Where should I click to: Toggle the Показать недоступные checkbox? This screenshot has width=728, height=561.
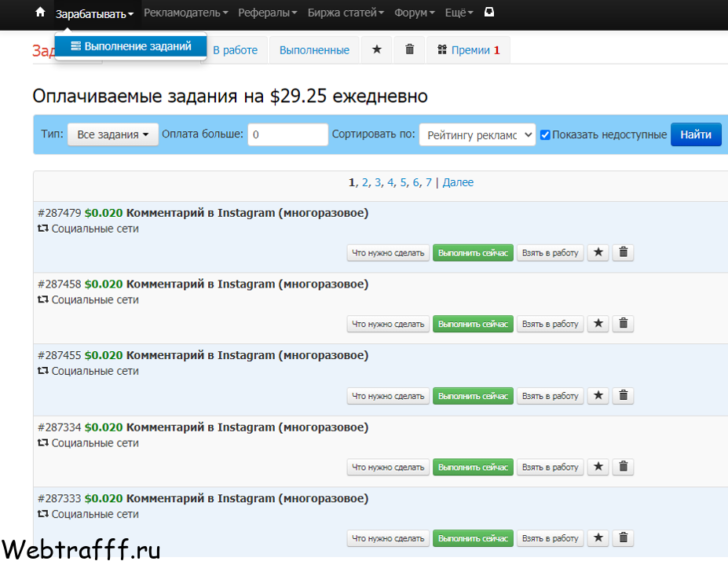545,134
